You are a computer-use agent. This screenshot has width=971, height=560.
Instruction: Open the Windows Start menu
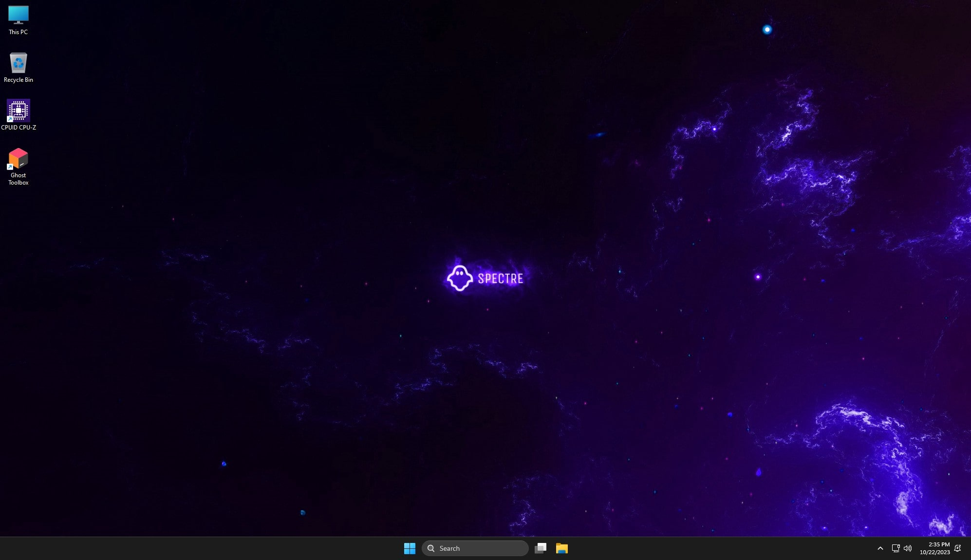(410, 548)
